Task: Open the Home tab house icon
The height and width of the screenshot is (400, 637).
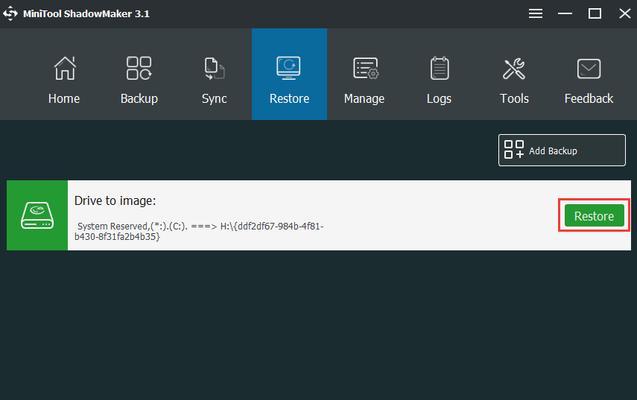Action: point(65,68)
